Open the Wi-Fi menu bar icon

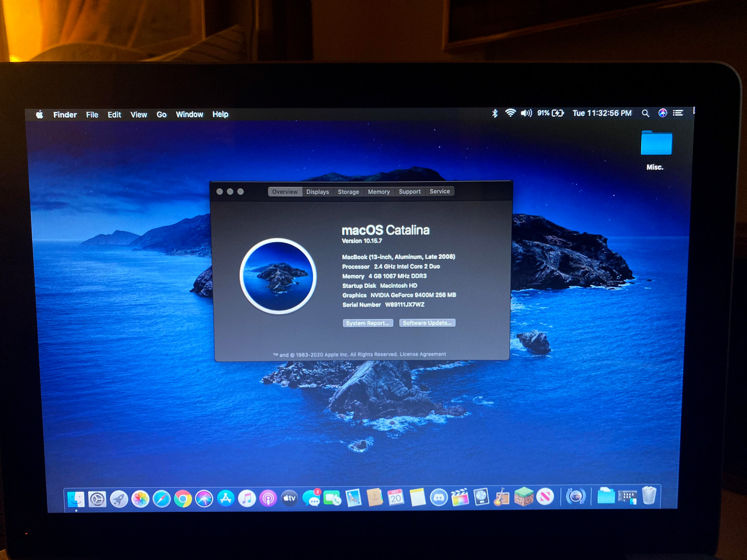pyautogui.click(x=510, y=113)
